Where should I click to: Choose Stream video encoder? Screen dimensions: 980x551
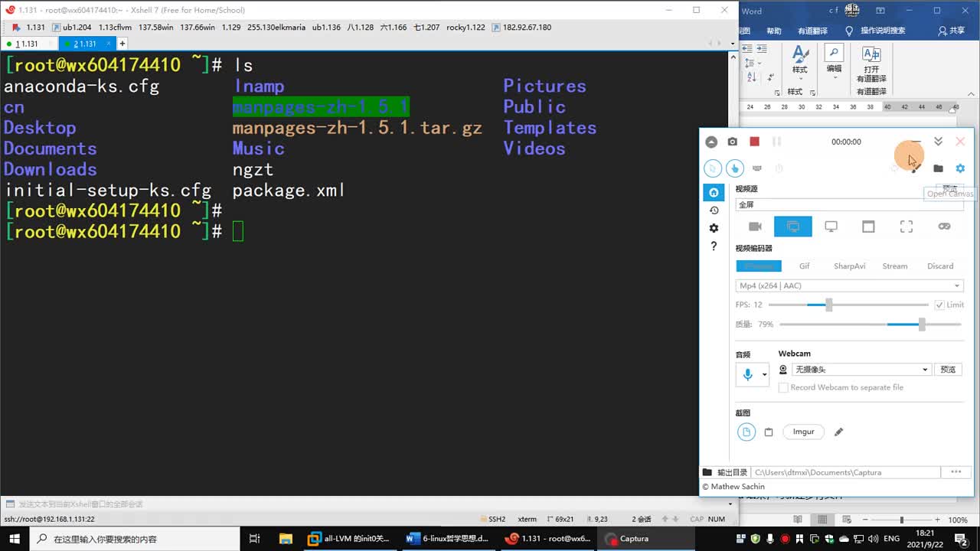pyautogui.click(x=894, y=266)
